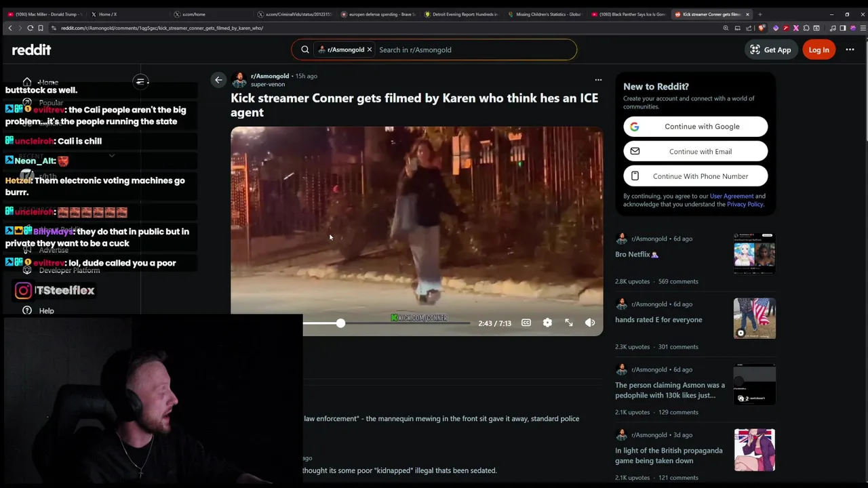868x488 pixels.
Task: Toggle closed captions on the video
Action: click(526, 323)
